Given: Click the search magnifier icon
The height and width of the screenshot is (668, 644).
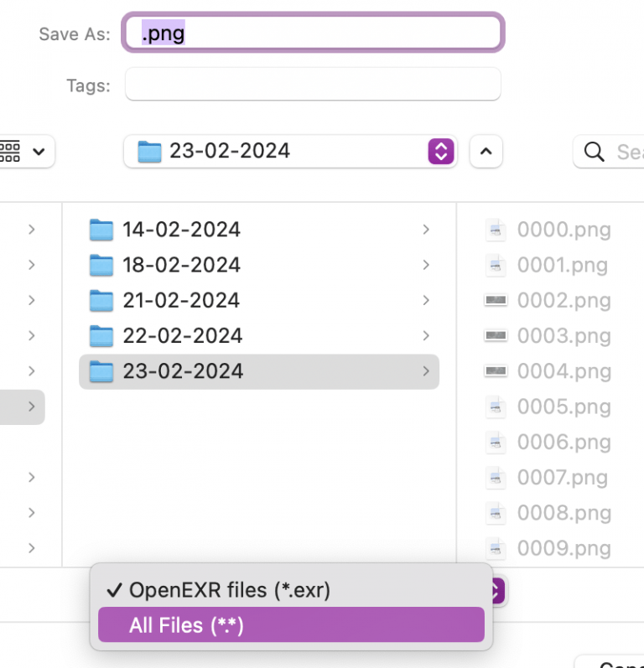Looking at the screenshot, I should point(595,152).
